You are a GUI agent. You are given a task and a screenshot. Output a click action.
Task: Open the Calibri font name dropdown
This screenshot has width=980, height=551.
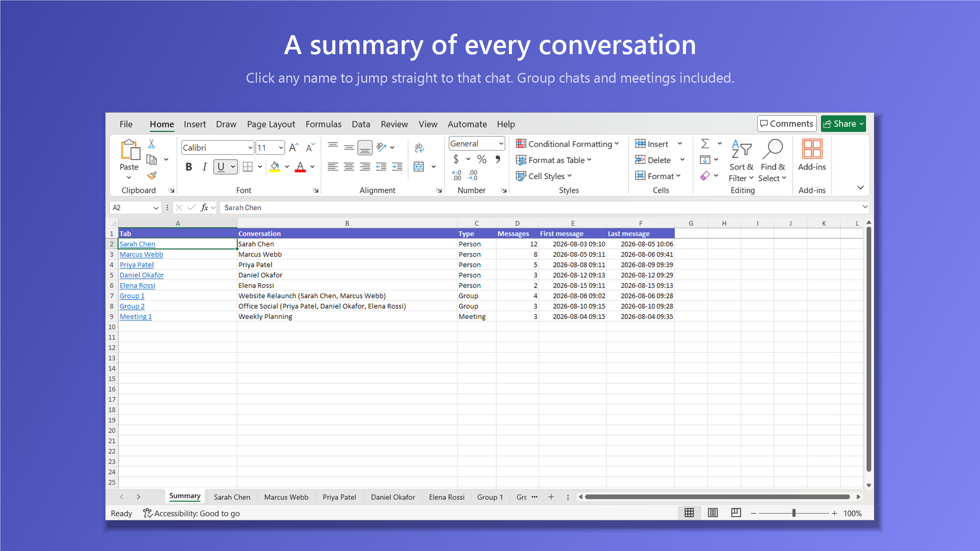click(250, 147)
